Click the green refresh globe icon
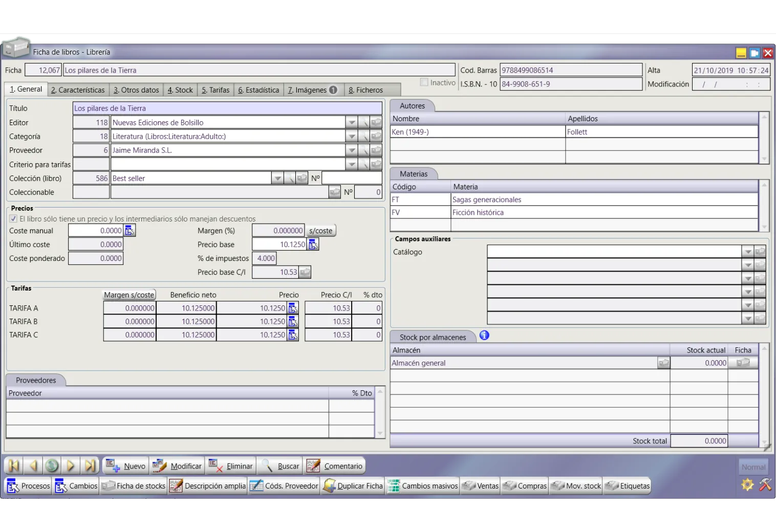The height and width of the screenshot is (532, 776). pos(52,465)
